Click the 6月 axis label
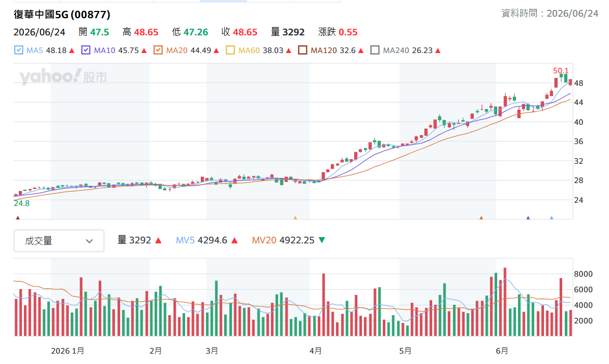Viewport: 609px width, 364px height. (502, 351)
